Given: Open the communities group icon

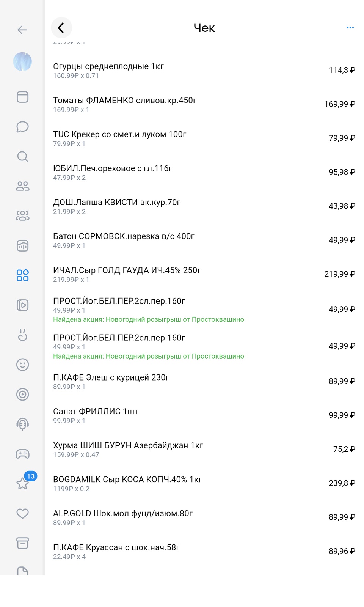Looking at the screenshot, I should click(22, 215).
